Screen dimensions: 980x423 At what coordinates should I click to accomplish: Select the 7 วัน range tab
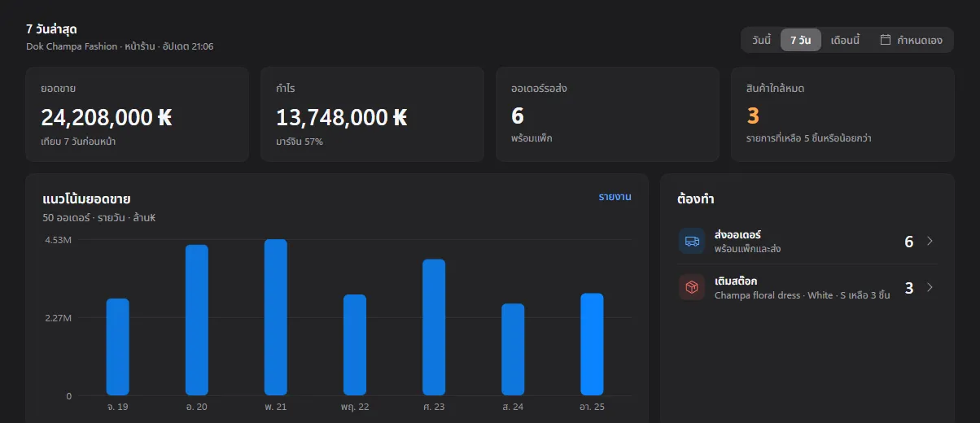coord(800,40)
